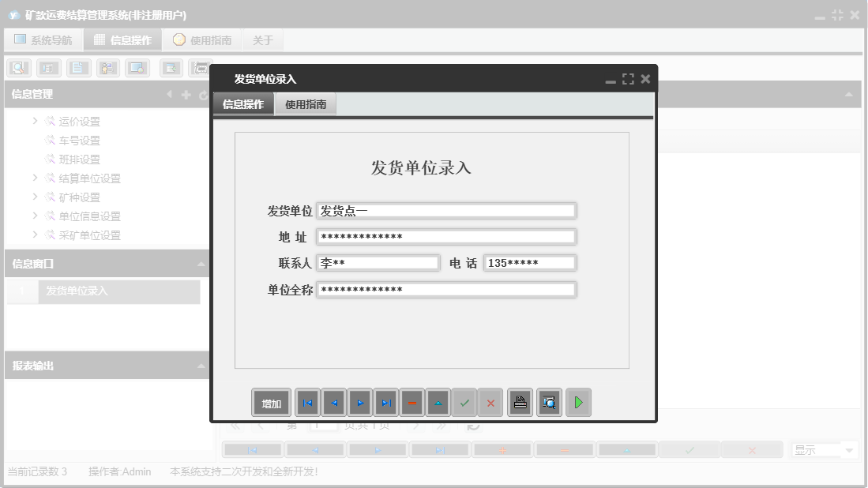Delete record using red minus icon
The height and width of the screenshot is (488, 868).
[411, 402]
